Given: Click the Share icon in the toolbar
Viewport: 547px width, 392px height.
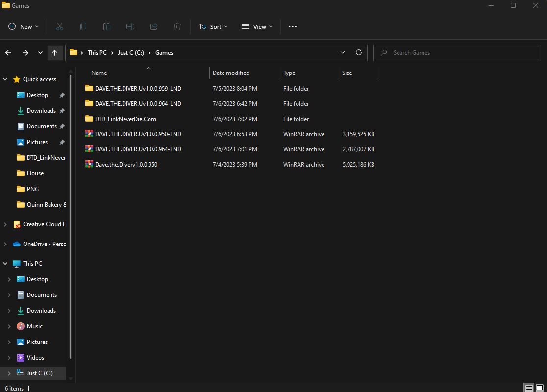Looking at the screenshot, I should coord(154,26).
